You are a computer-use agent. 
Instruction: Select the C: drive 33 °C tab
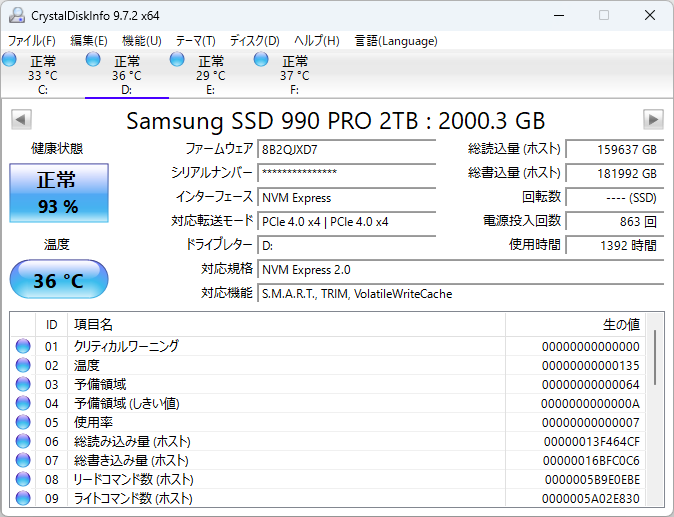tap(43, 74)
